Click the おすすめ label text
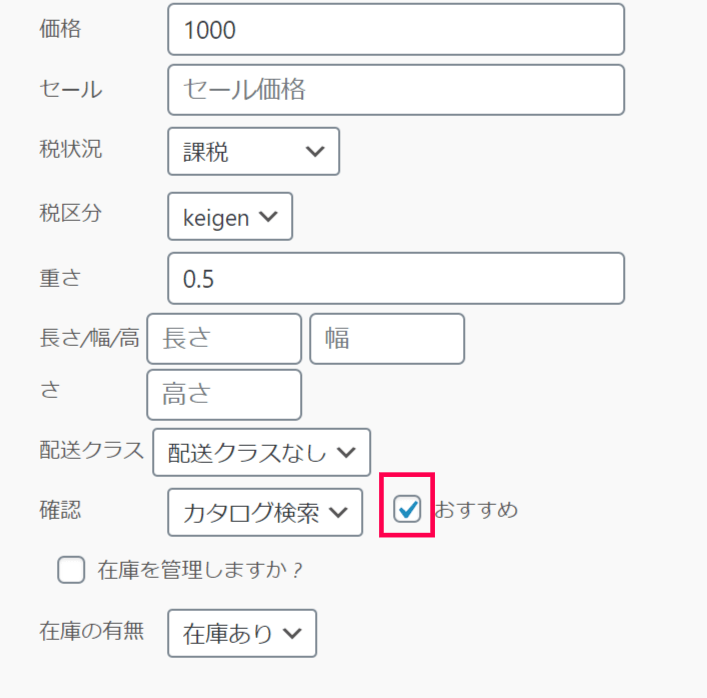This screenshot has width=707, height=698. click(476, 510)
